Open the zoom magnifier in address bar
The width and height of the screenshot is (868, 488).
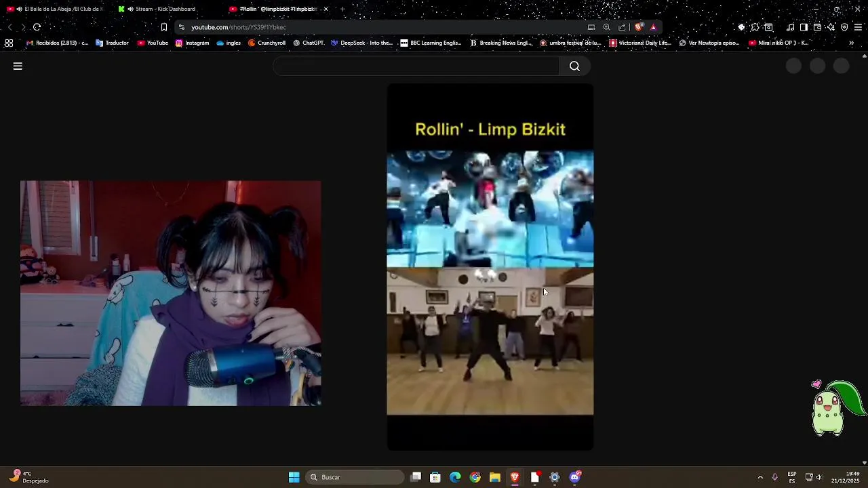point(606,27)
